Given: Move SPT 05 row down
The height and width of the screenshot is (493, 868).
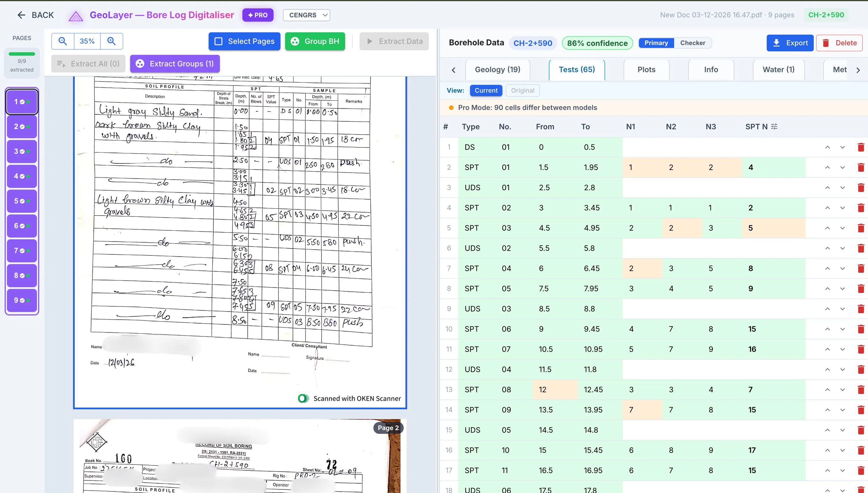Looking at the screenshot, I should 843,288.
